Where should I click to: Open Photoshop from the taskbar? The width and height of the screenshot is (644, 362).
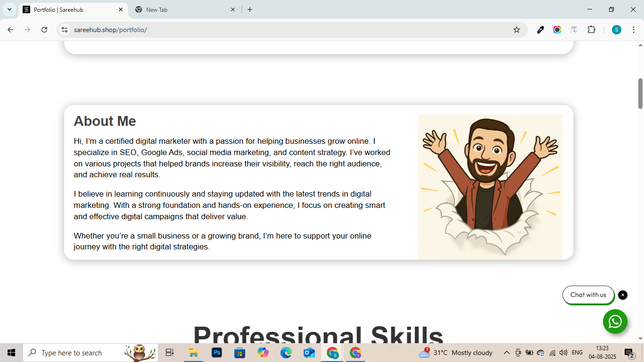coord(217,353)
